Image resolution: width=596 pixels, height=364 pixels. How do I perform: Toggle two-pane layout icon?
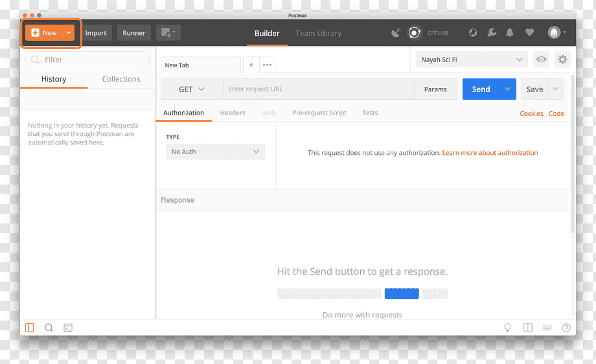(528, 328)
